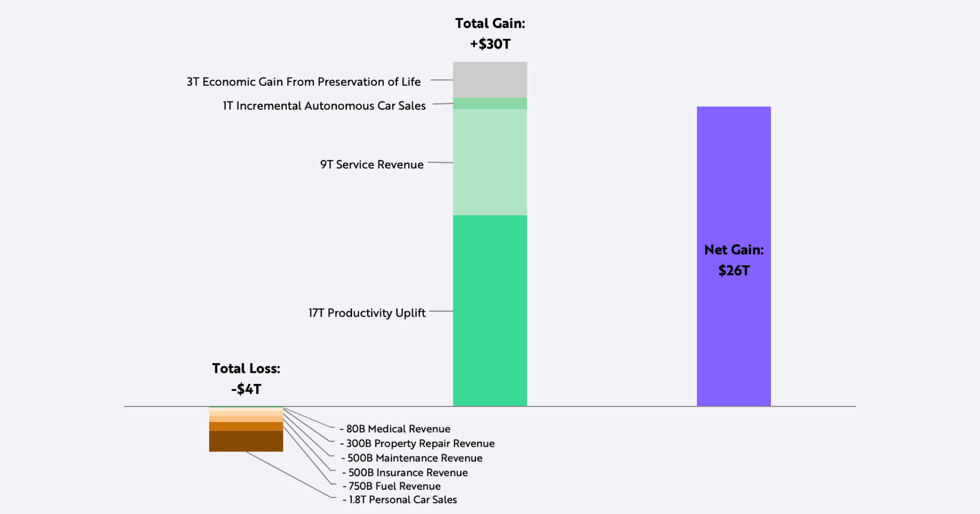Click the "- 300B Property Repair Revenue" label
Image resolution: width=980 pixels, height=514 pixels.
point(417,443)
